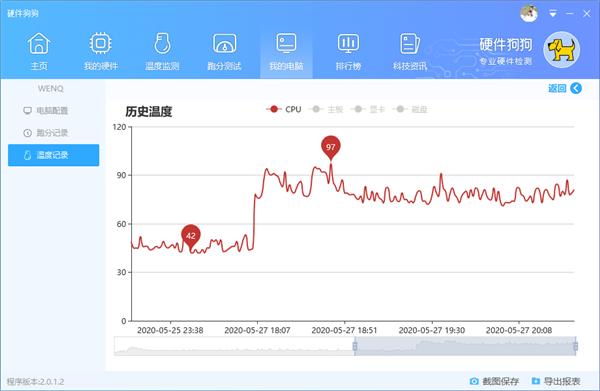Open the 主页 home icon
Image resolution: width=600 pixels, height=391 pixels.
pos(39,43)
